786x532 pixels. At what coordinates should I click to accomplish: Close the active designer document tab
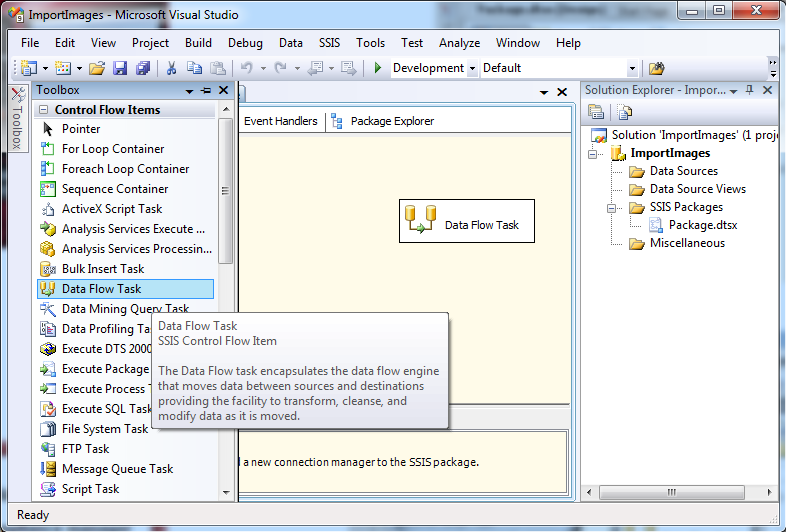pos(562,92)
